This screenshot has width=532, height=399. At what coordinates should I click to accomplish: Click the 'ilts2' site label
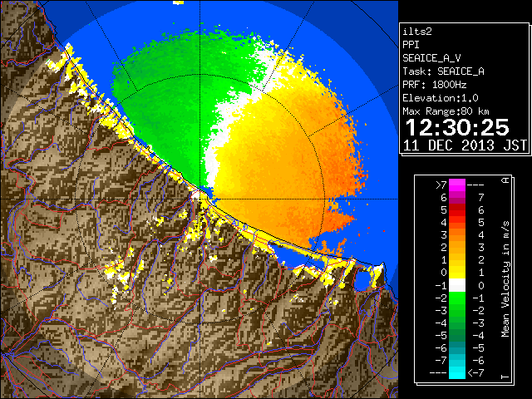tap(417, 32)
